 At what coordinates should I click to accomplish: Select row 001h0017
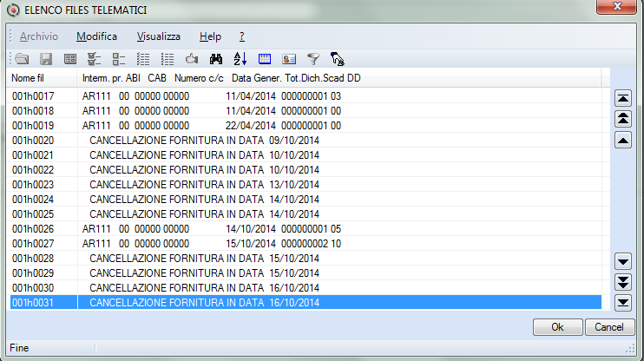pos(306,96)
